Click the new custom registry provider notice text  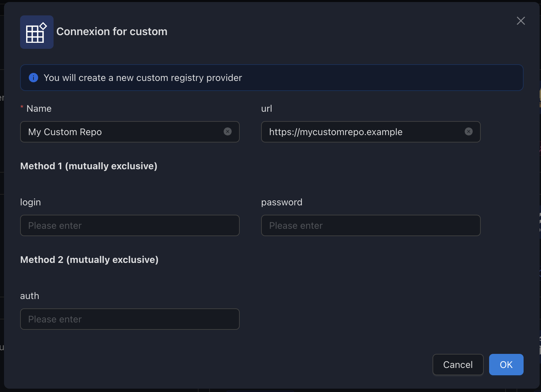[x=143, y=78]
